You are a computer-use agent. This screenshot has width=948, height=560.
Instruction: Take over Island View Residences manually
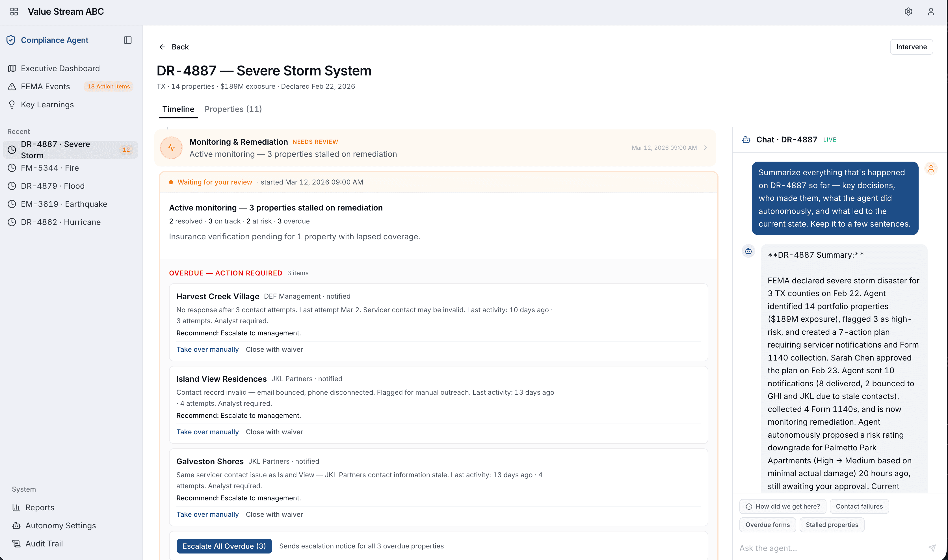(207, 432)
